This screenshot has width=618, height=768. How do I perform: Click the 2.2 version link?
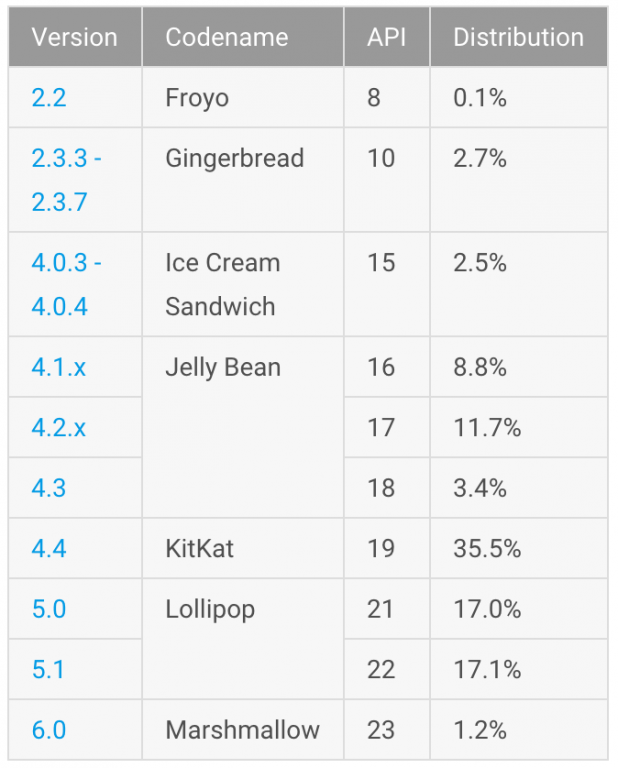tap(49, 98)
